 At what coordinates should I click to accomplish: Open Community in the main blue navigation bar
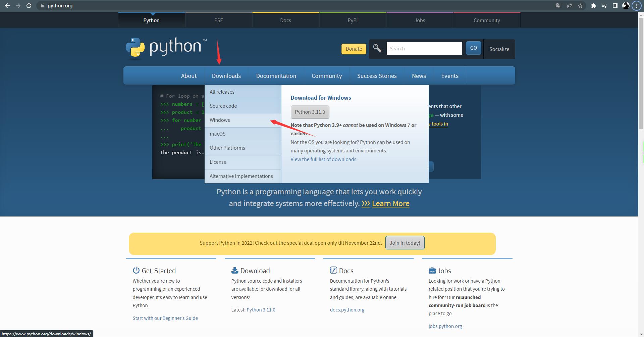click(x=327, y=76)
